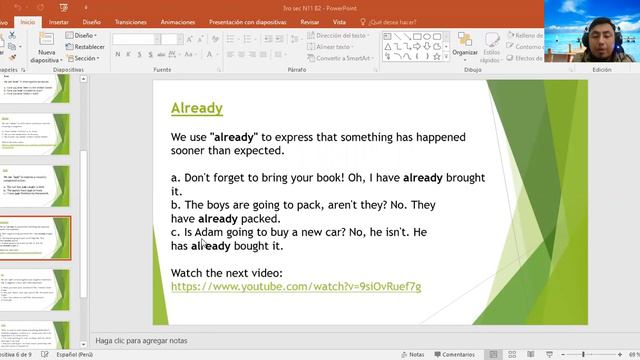Screen dimensions: 640x360
Task: Center the text alignment
Action: coord(241,54)
